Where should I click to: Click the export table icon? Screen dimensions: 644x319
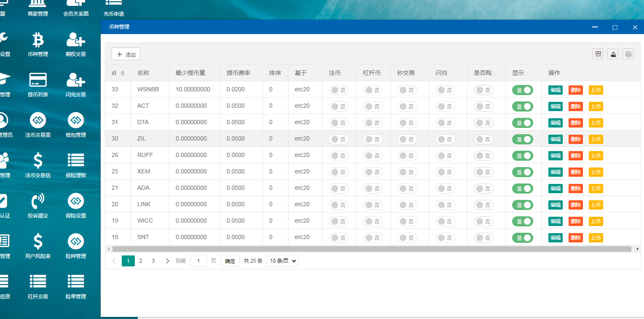[613, 54]
